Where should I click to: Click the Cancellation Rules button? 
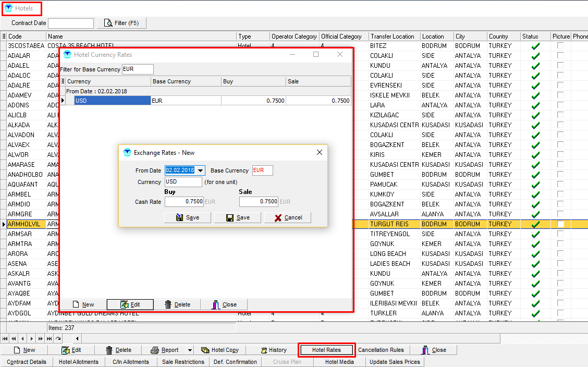(381, 350)
